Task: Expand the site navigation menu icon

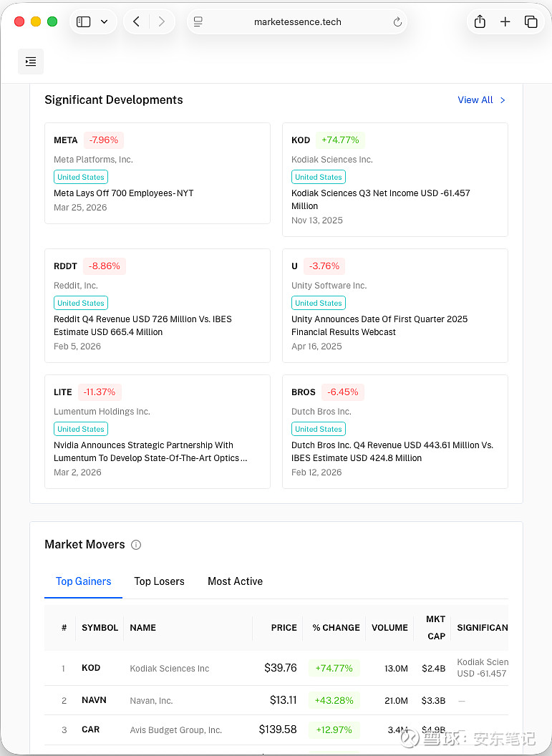Action: [31, 62]
